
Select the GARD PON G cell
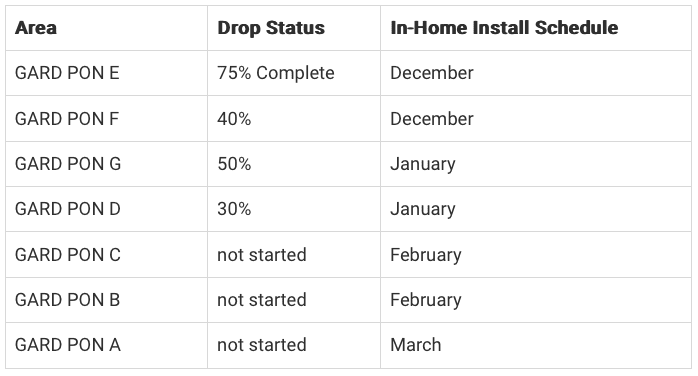[x=68, y=164]
